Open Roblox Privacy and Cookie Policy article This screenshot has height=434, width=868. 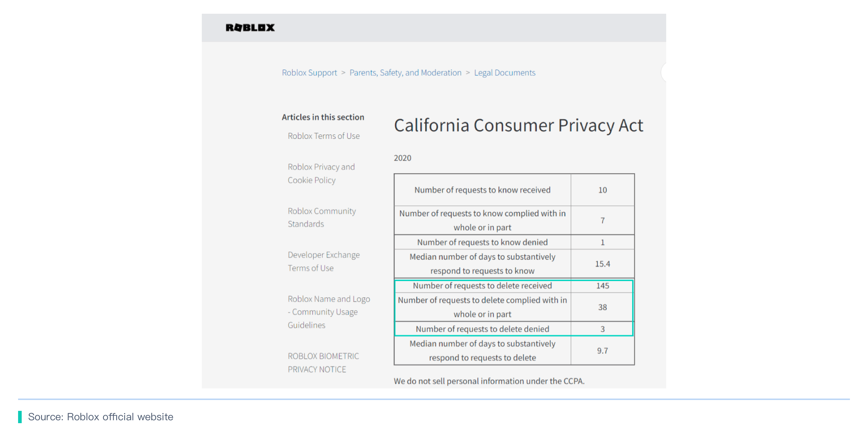[321, 173]
